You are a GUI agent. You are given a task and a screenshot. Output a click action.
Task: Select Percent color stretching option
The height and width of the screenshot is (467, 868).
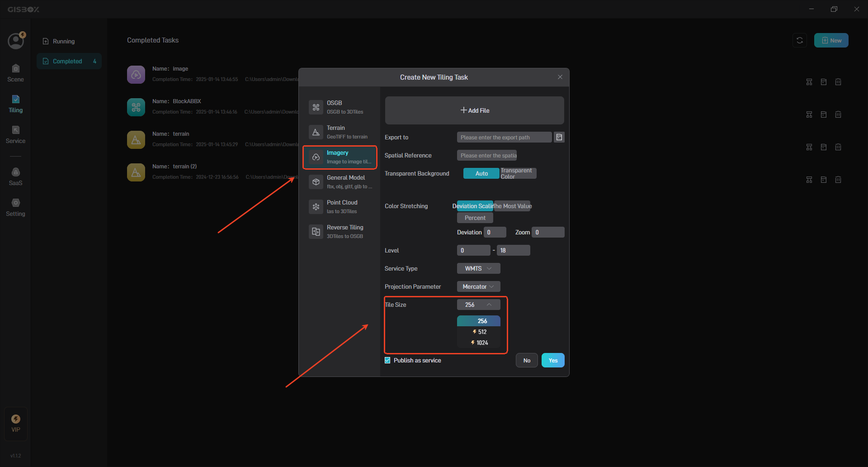[475, 218]
